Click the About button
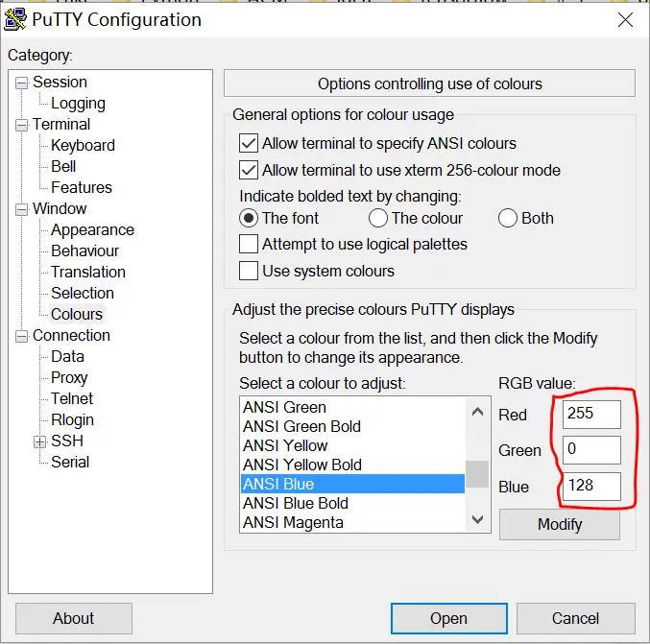650x644 pixels. coord(74,619)
